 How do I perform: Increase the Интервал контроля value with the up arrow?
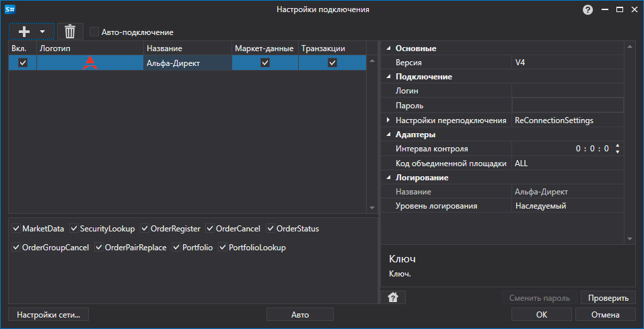tap(617, 145)
